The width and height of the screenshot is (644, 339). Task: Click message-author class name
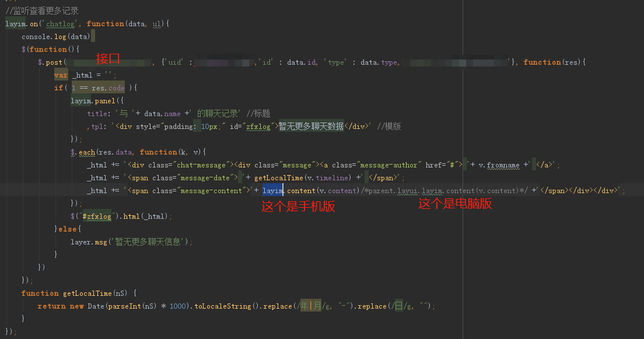[388, 165]
